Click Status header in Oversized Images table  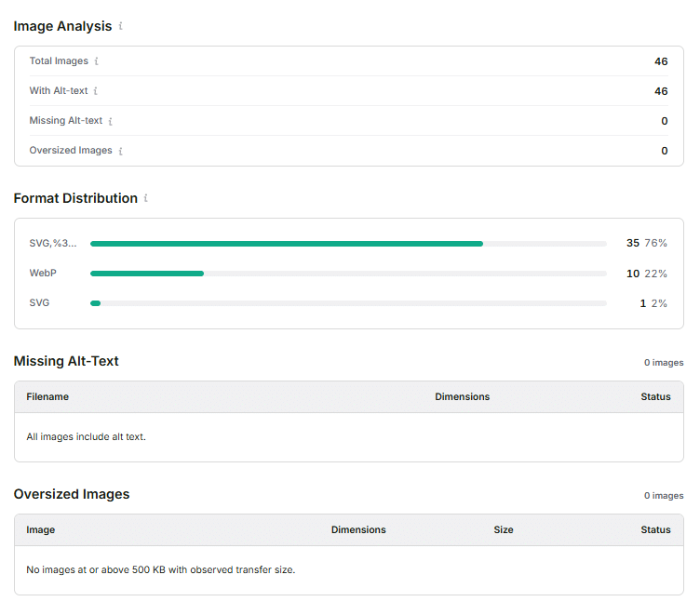655,529
